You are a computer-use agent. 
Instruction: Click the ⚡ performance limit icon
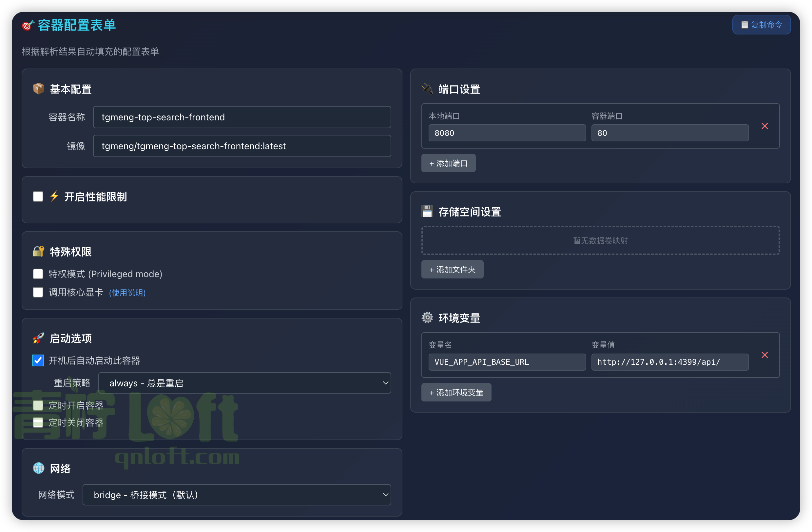[54, 197]
